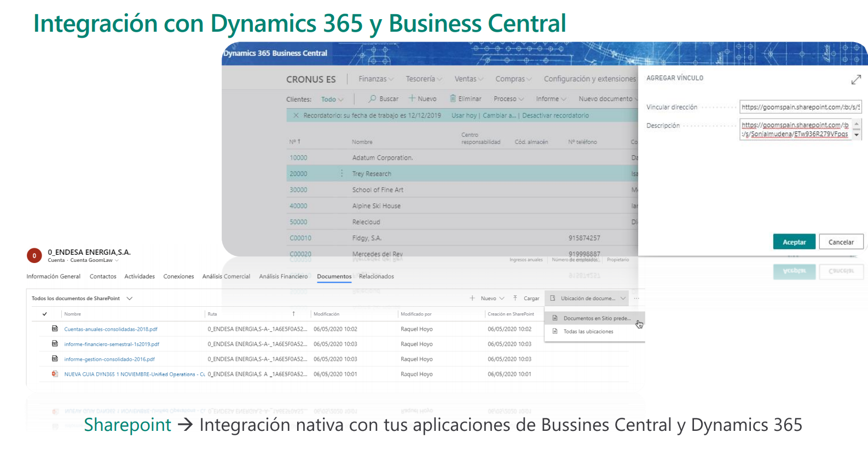
Task: Click the PDF icon of informe-financiero-semestral-1s2019.pdf
Action: click(55, 344)
